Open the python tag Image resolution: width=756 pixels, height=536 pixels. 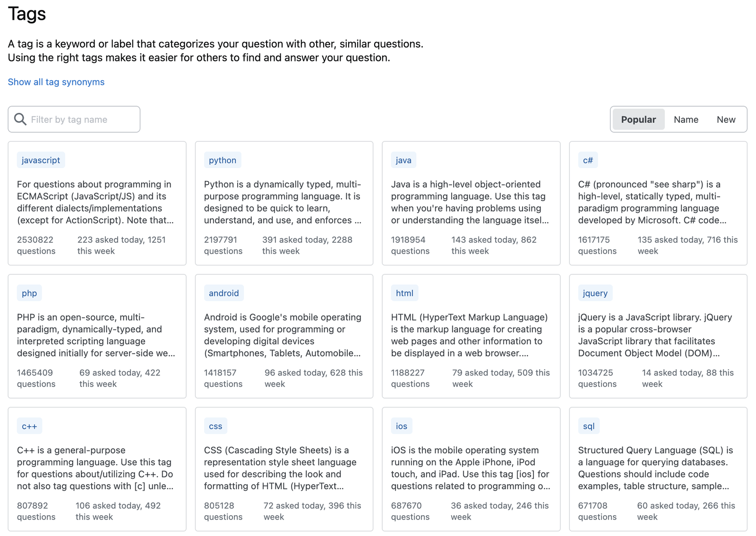pyautogui.click(x=223, y=160)
